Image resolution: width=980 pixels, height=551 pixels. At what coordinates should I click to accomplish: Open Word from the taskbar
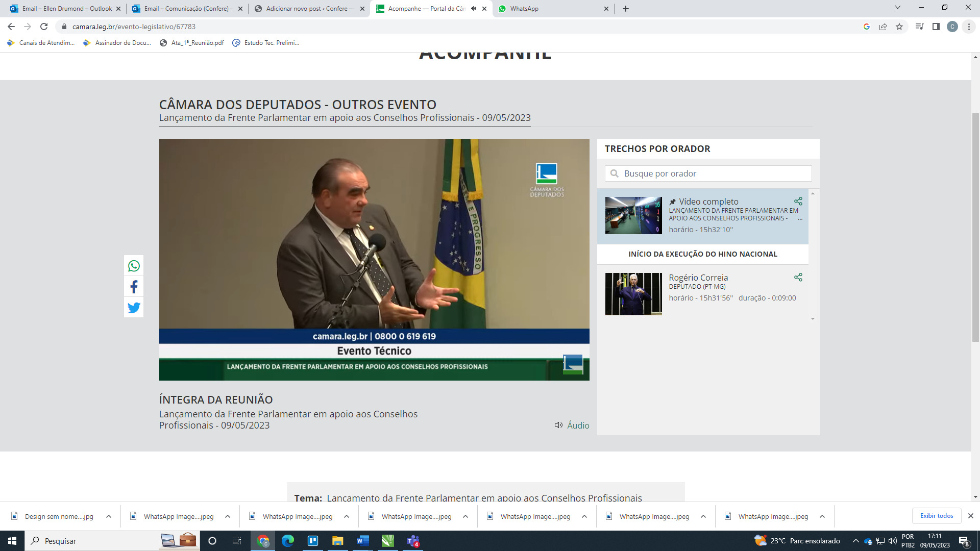(363, 541)
